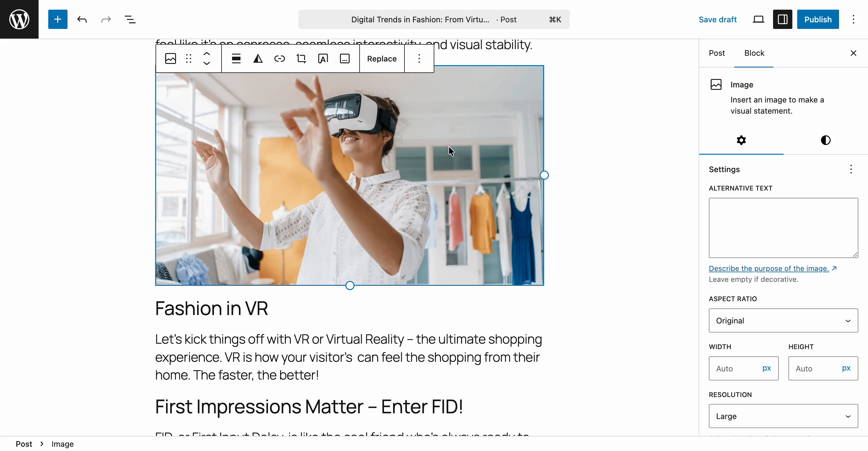Click the Fashion in VR heading
The width and height of the screenshot is (868, 451).
pos(212,308)
